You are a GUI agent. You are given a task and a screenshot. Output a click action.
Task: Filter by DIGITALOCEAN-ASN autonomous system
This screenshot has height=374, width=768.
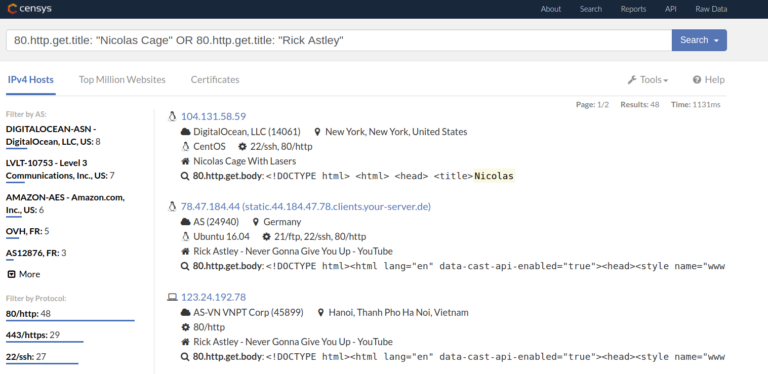coord(53,135)
